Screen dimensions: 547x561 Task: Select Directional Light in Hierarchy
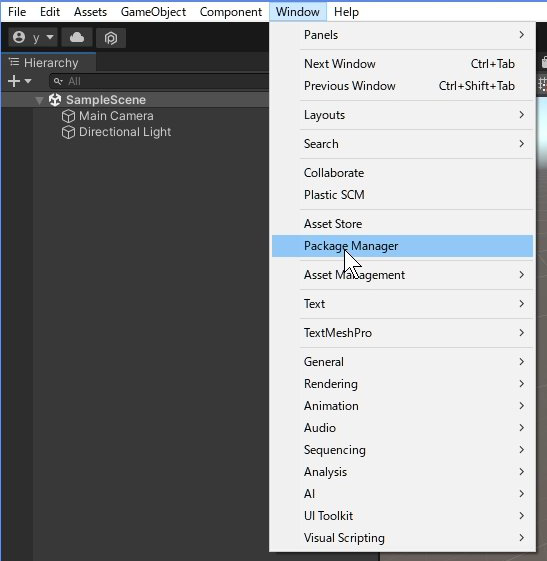click(x=125, y=132)
